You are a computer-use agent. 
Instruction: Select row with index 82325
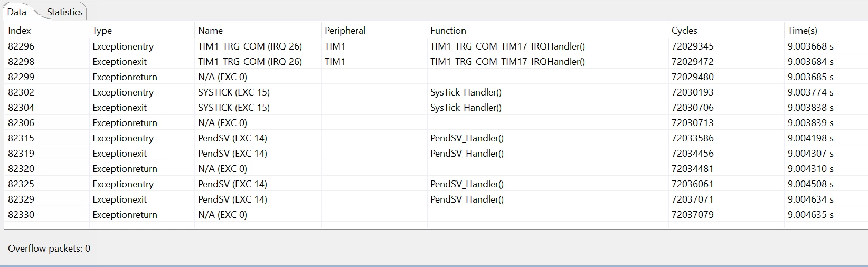[436, 184]
